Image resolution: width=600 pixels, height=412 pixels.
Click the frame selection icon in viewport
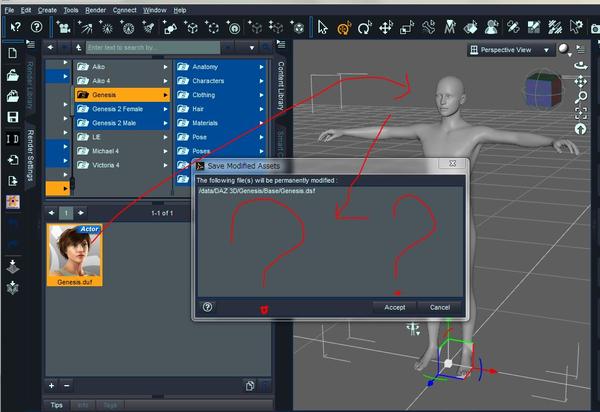(x=581, y=113)
